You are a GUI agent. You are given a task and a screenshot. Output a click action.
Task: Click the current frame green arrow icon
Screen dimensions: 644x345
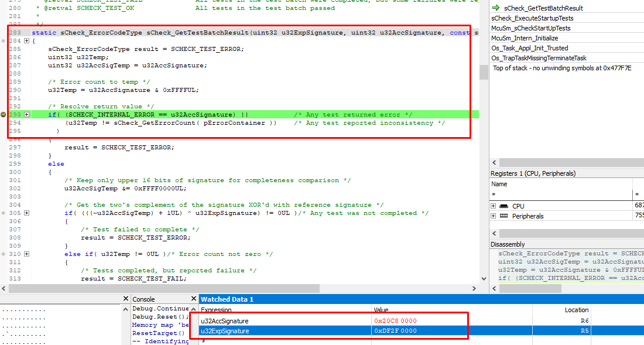[x=496, y=8]
